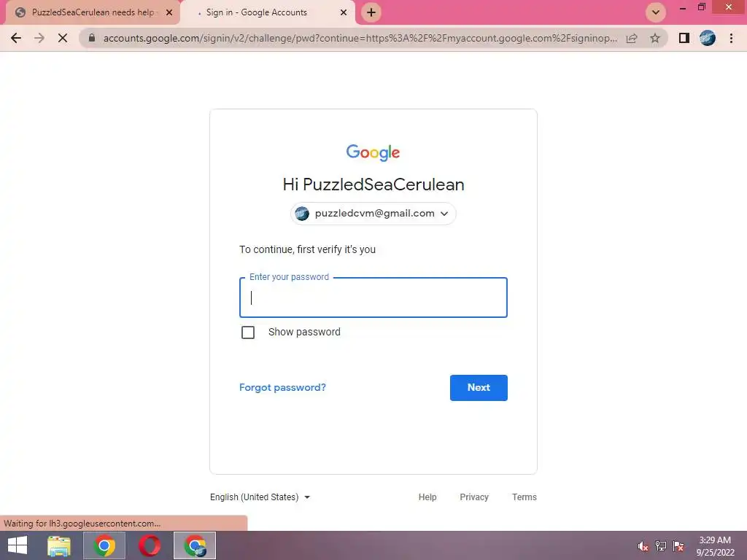Click the network tray icon
The image size is (747, 560).
point(661,546)
